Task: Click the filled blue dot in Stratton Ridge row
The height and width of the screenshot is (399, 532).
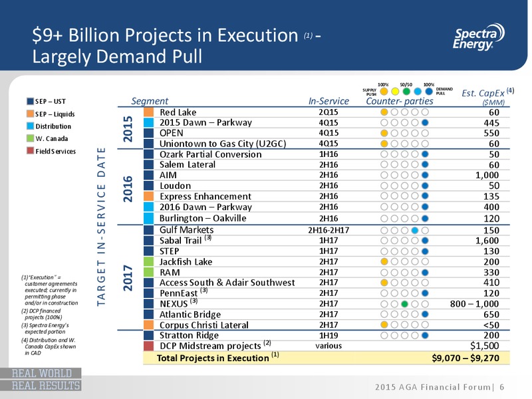Action: (x=425, y=336)
